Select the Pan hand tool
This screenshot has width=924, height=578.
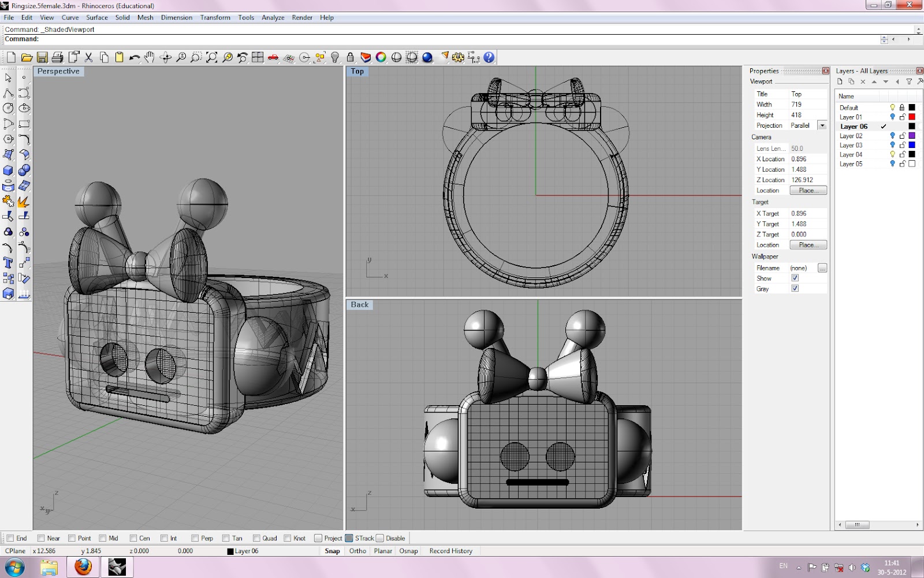tap(150, 57)
